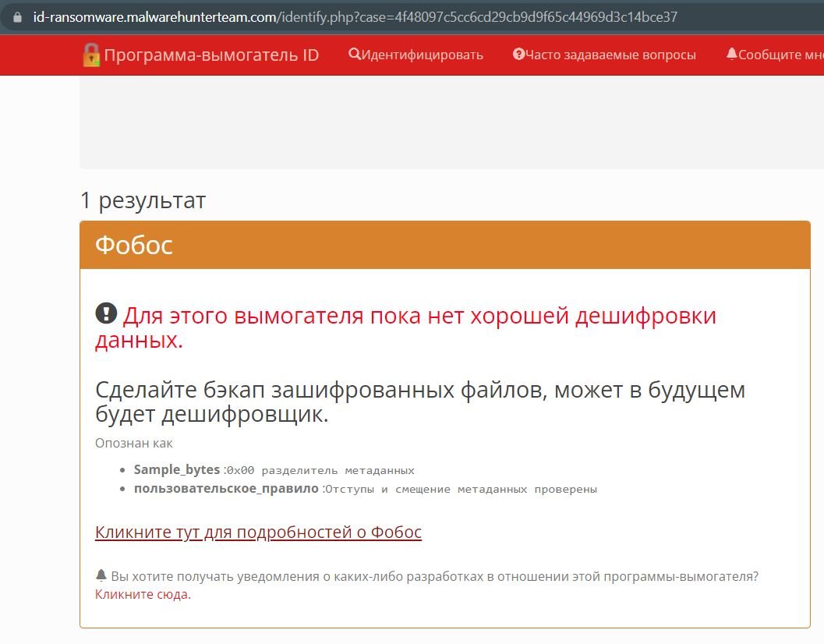This screenshot has width=824, height=644.
Task: Click the Кликните сюда notification link
Action: (x=143, y=595)
